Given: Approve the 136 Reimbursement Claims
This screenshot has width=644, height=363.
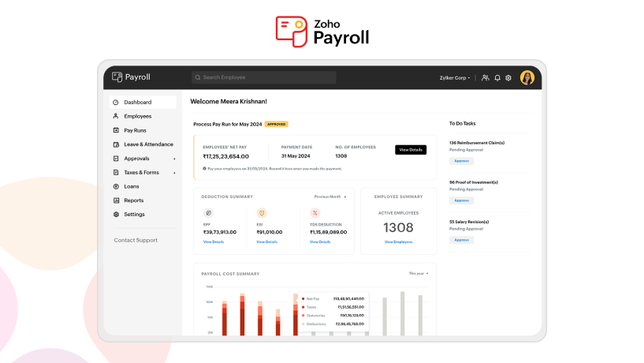Looking at the screenshot, I should tap(462, 161).
